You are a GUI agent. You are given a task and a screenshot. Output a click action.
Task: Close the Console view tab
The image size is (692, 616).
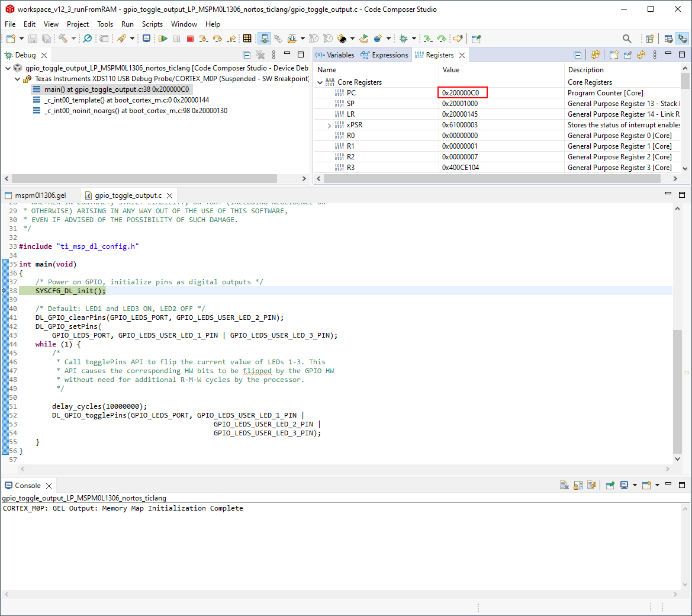[x=49, y=486]
